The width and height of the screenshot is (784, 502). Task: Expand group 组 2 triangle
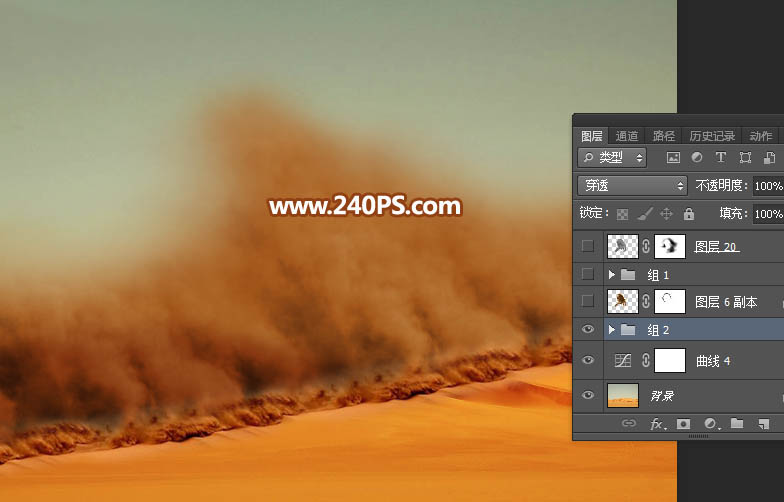[x=611, y=330]
